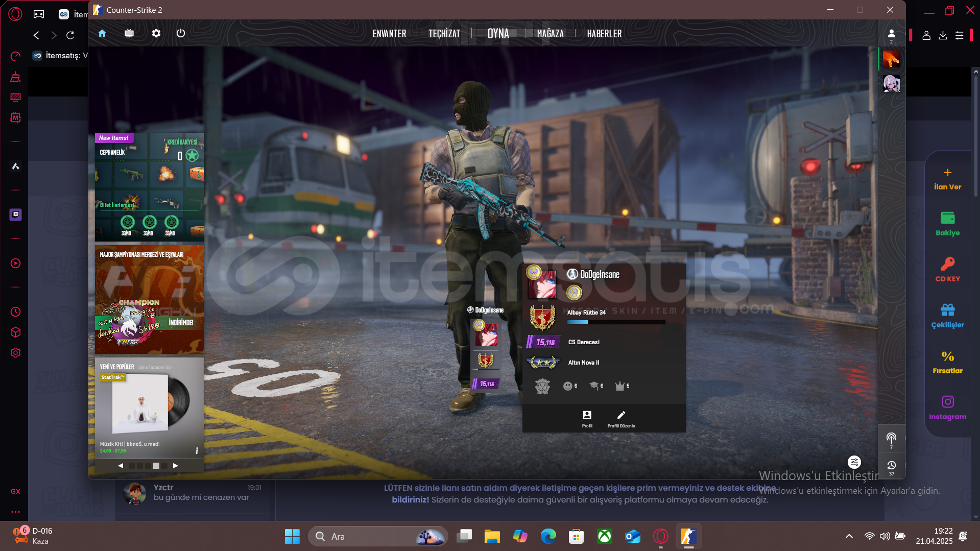This screenshot has height=551, width=980.
Task: Select the flame avatar friend
Action: [x=891, y=60]
